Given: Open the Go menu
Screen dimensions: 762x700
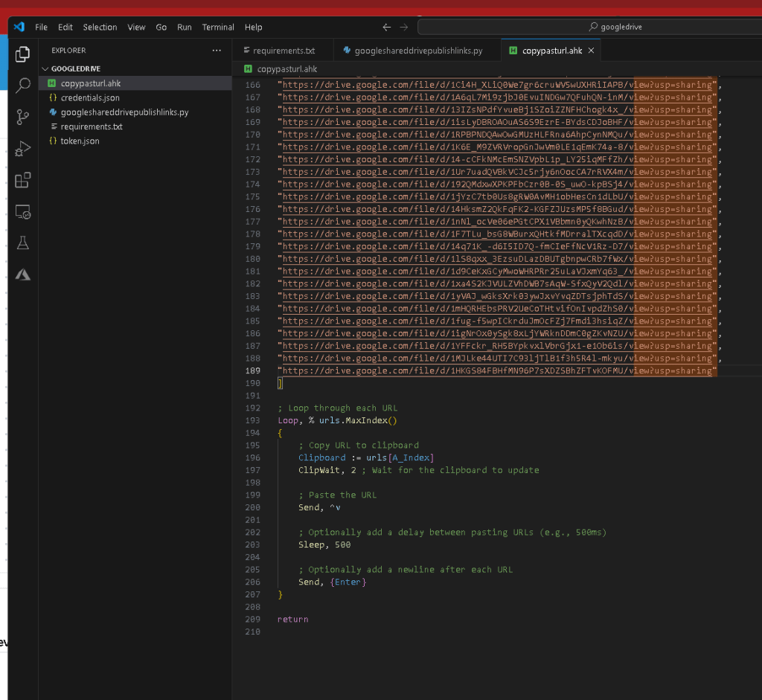Looking at the screenshot, I should pyautogui.click(x=161, y=28).
